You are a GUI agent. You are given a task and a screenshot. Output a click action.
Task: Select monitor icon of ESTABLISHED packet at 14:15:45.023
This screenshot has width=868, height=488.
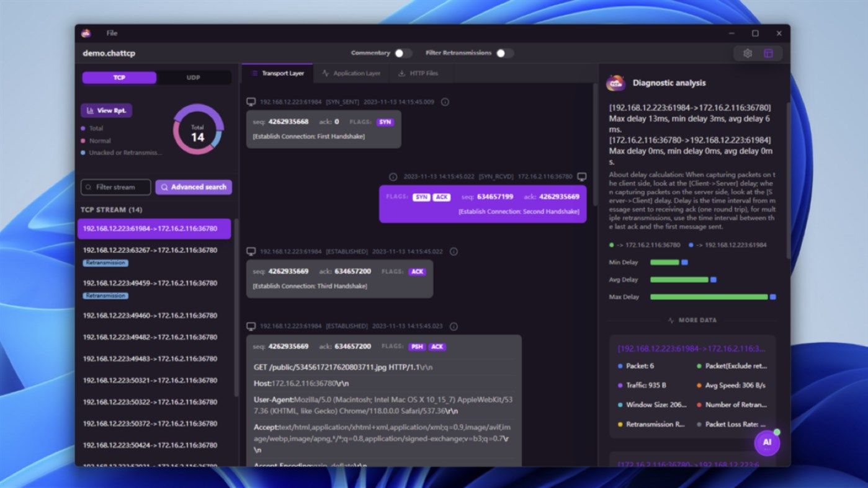pos(251,326)
